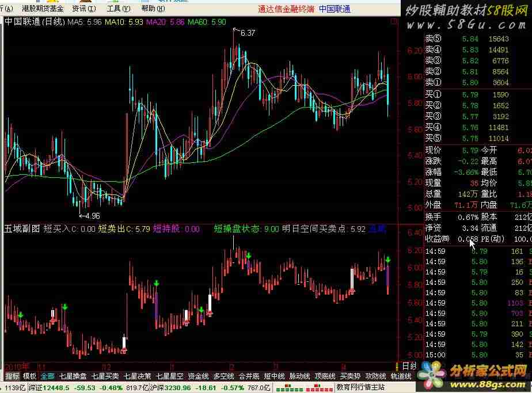The width and height of the screenshot is (532, 393).
Task: Click the 15:00 trade row at 5.80
Action: pos(478,355)
